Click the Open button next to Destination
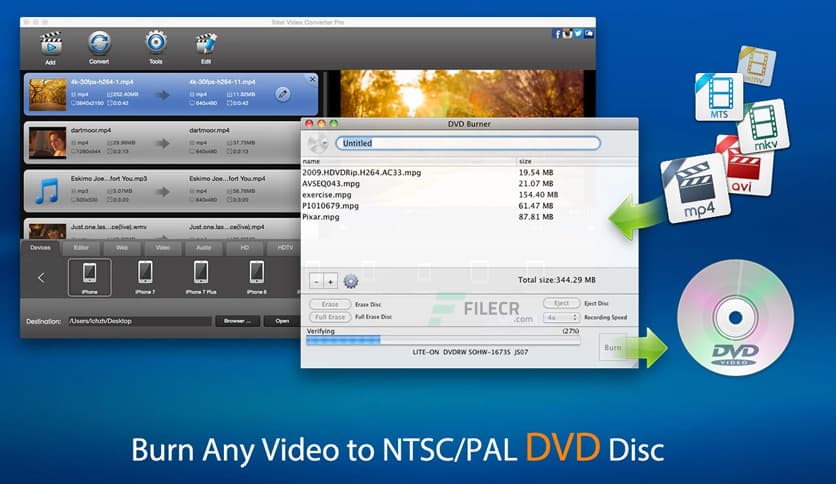The height and width of the screenshot is (484, 836). pos(282,321)
